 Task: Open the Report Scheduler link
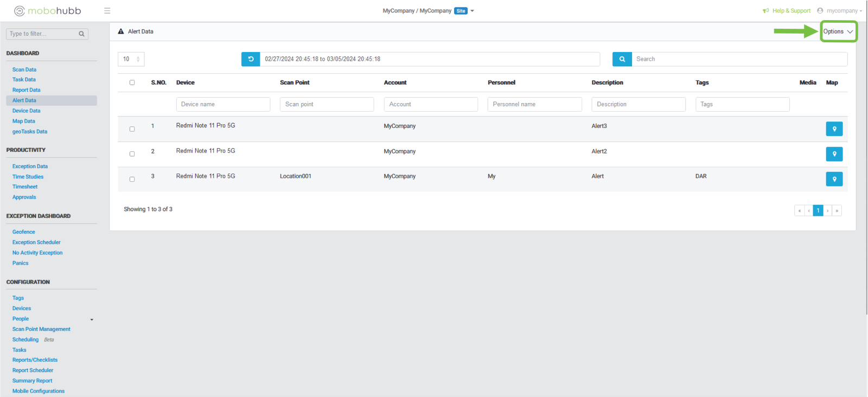coord(33,370)
